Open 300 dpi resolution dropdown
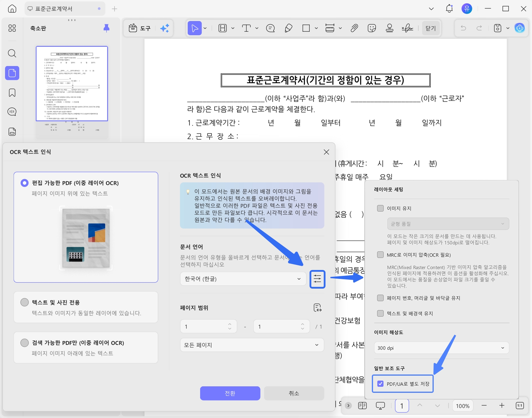 point(441,348)
